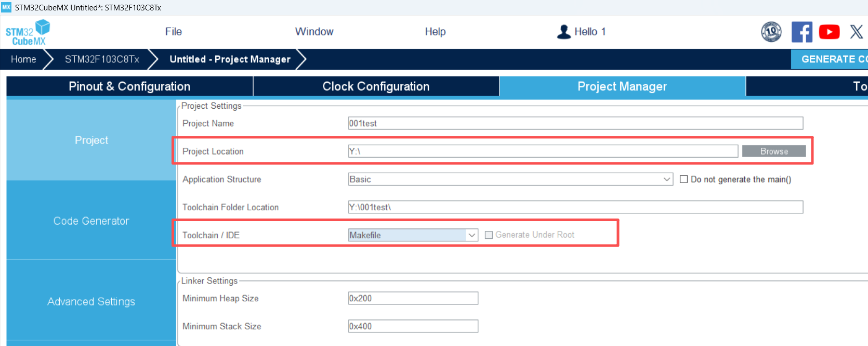868x346 pixels.
Task: Switch to Clock Configuration tab
Action: click(376, 86)
